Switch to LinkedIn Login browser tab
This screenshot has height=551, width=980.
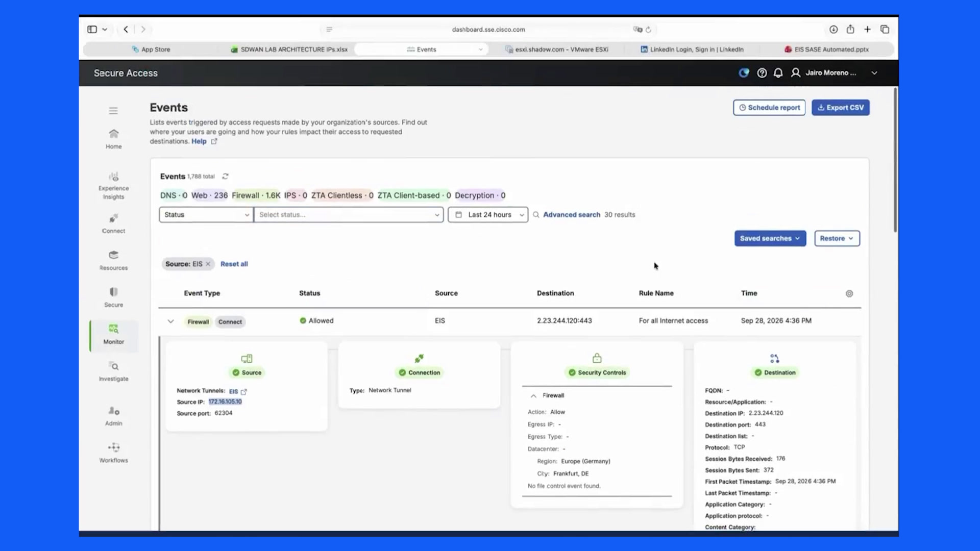[692, 49]
